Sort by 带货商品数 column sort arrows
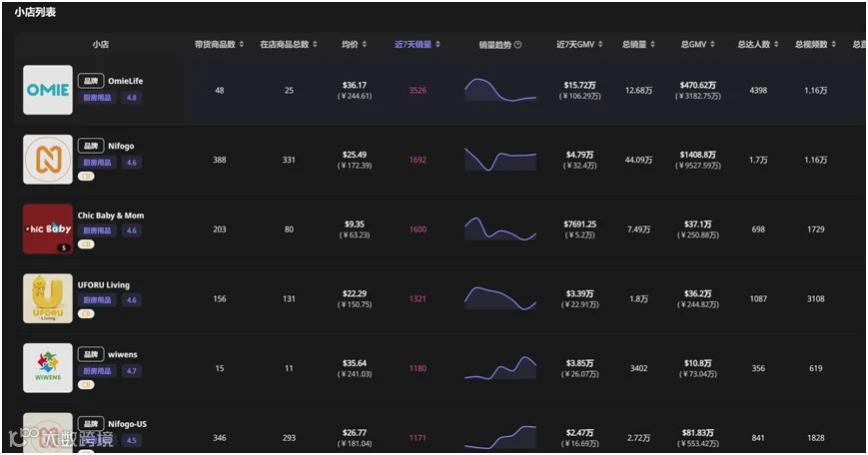The height and width of the screenshot is (455, 868). 242,44
